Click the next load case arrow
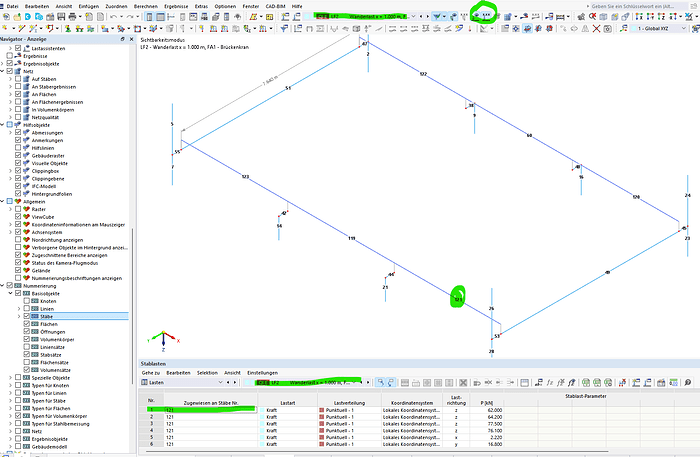This screenshot has width=700, height=457. [427, 18]
